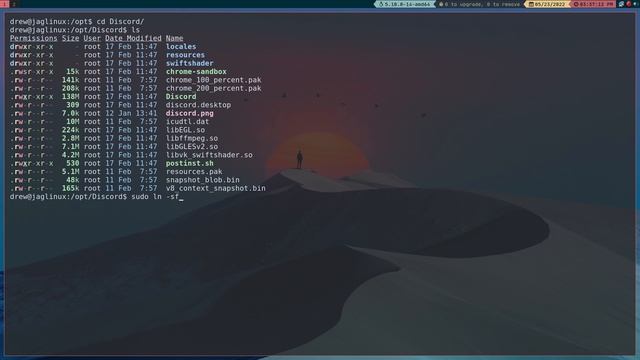The height and width of the screenshot is (360, 640).
Task: Click the 15k size of chrome-sandbox
Action: point(73,71)
